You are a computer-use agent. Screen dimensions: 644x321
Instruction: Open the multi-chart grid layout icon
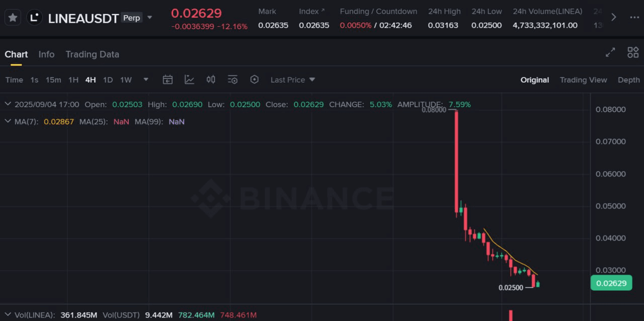(x=633, y=52)
